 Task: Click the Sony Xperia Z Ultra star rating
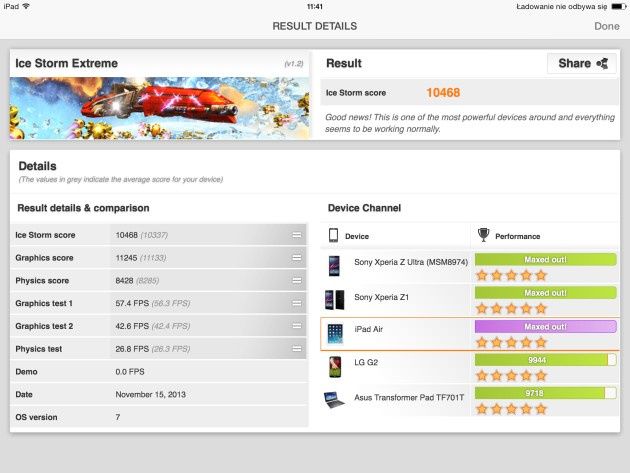(511, 275)
